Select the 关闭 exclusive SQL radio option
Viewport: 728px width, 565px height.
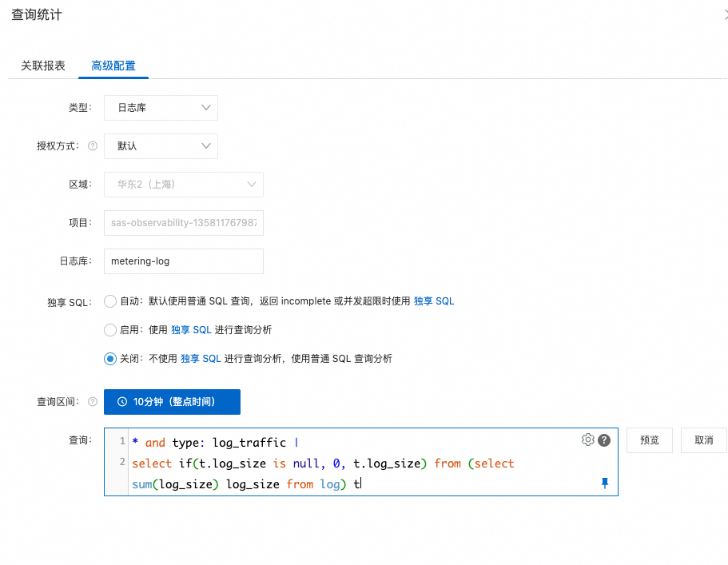(x=110, y=359)
